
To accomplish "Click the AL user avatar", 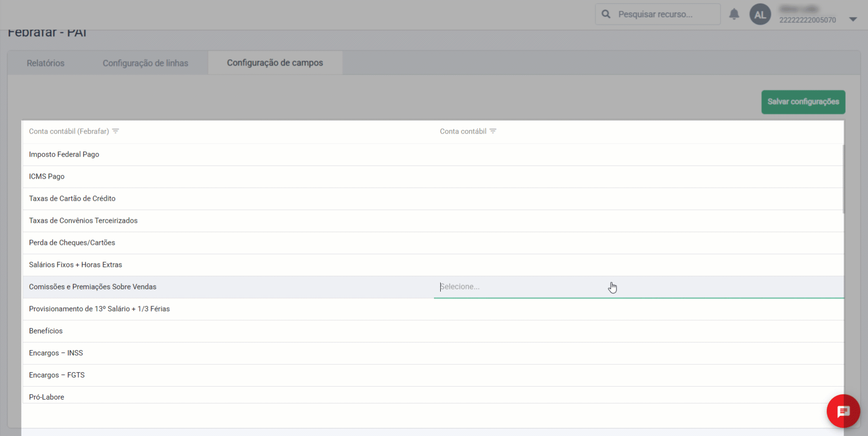I will point(760,14).
